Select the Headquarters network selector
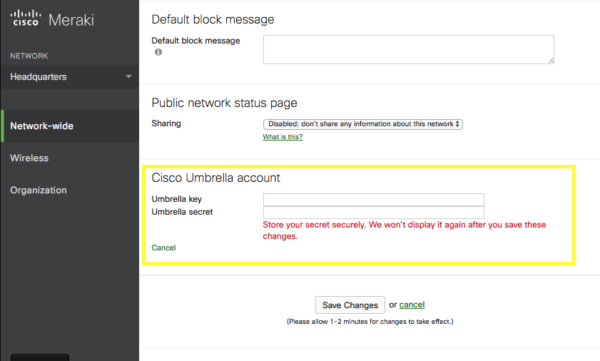The height and width of the screenshot is (361, 600). [70, 77]
